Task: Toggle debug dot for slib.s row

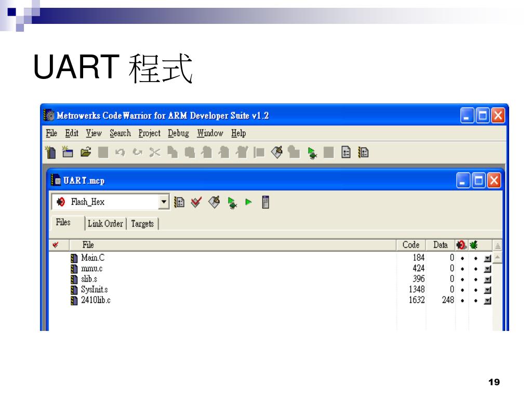Action: tap(476, 280)
